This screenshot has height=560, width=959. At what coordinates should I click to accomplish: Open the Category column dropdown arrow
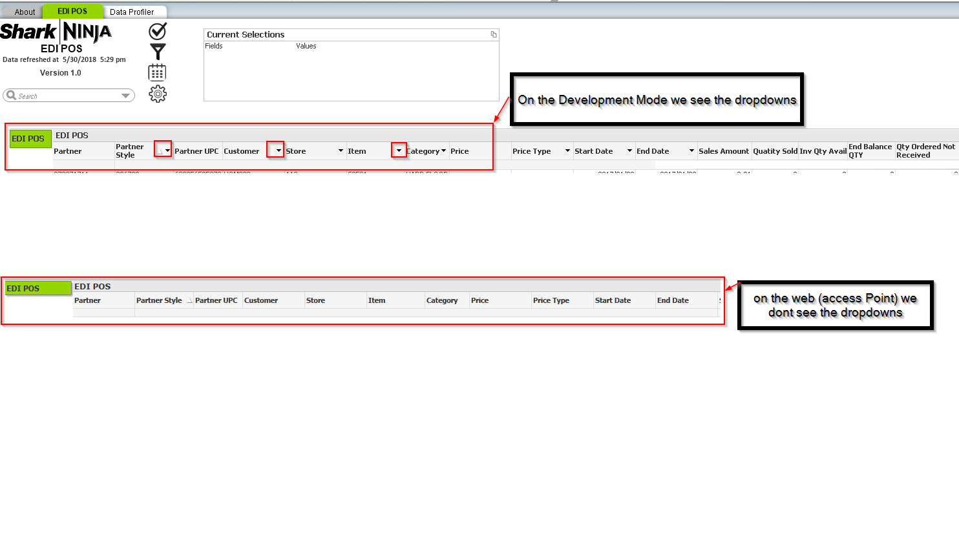tap(443, 151)
